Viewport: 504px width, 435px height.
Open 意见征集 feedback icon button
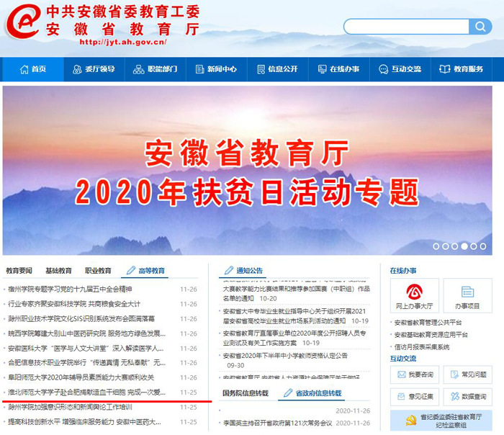[414, 397]
